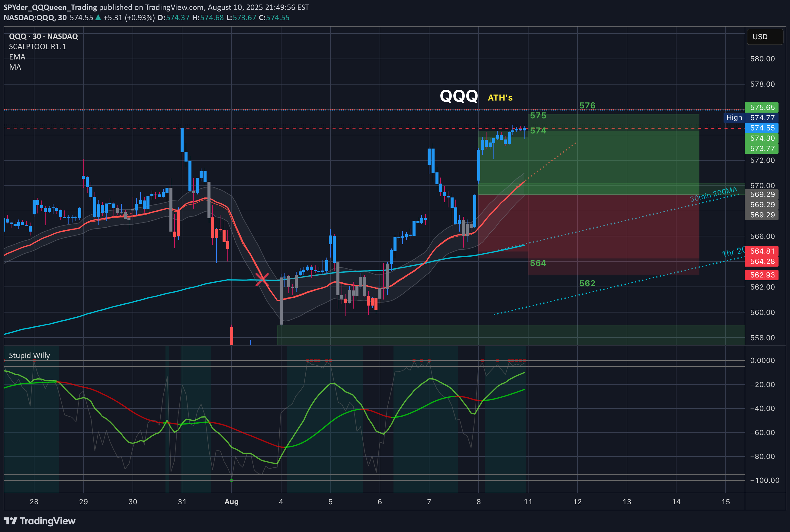
Task: Select the EMA indicator label
Action: (x=17, y=57)
